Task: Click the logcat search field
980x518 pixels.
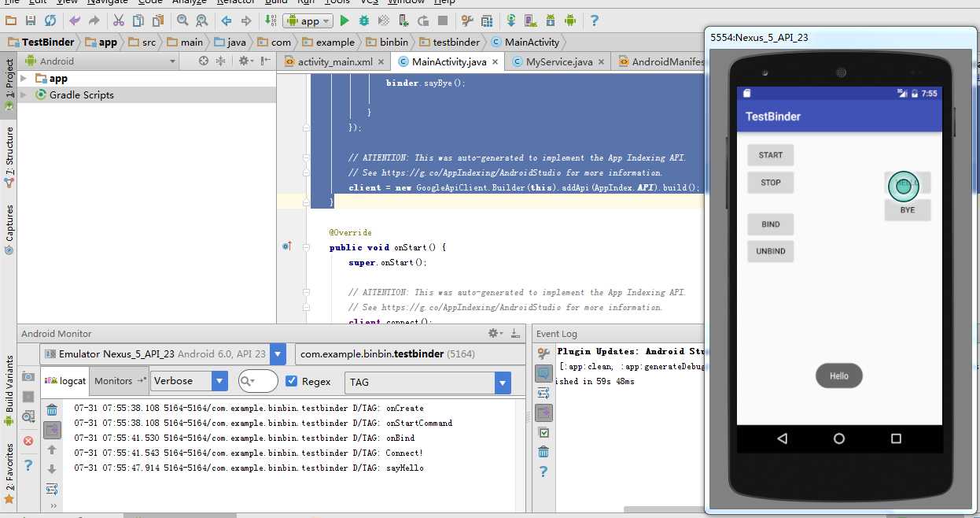Action: 259,381
